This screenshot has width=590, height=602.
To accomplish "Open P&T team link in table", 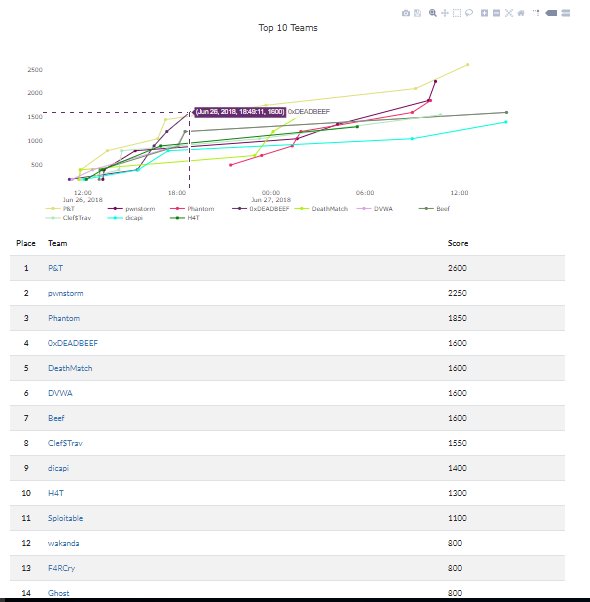I will (x=56, y=268).
